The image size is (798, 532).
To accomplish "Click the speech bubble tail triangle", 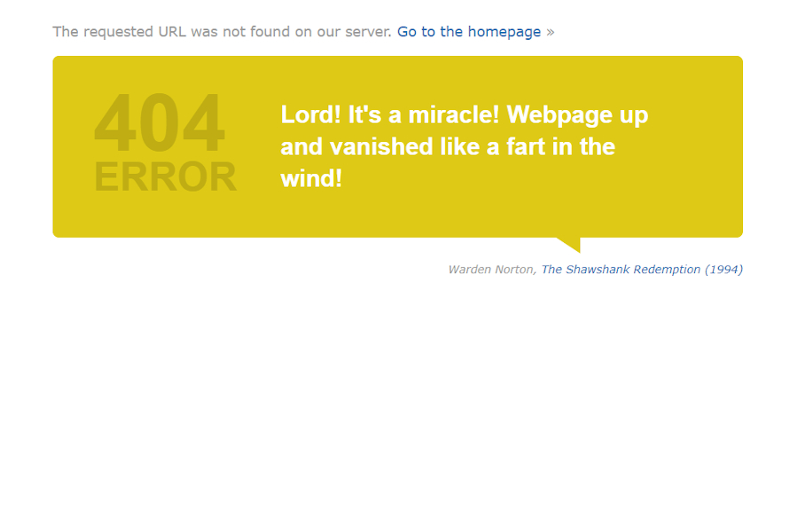I will point(569,245).
